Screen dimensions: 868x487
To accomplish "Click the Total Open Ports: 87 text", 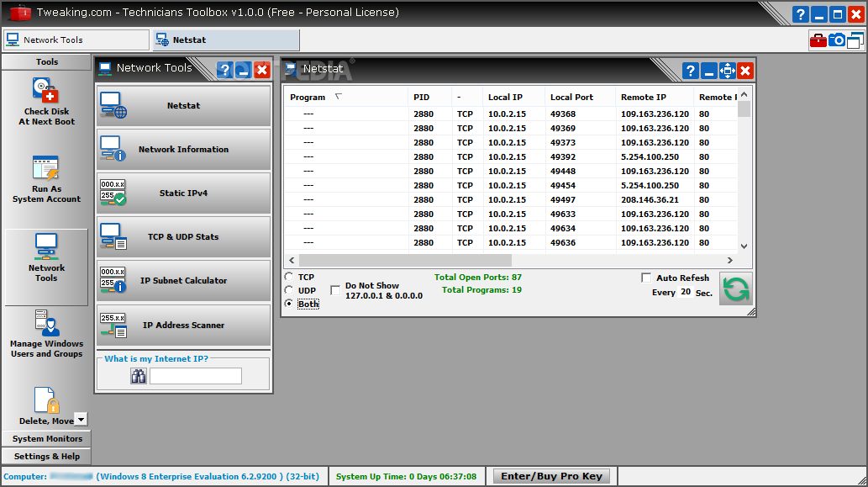I will click(478, 277).
